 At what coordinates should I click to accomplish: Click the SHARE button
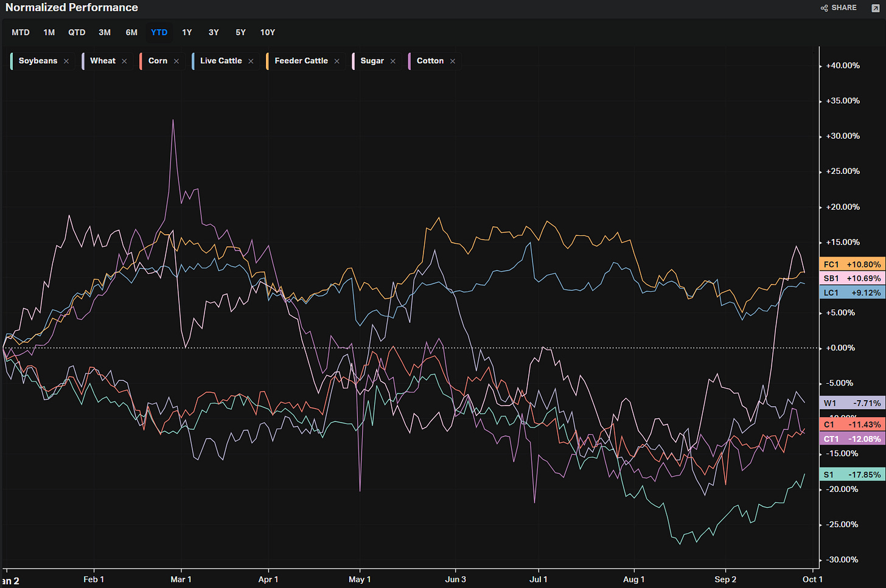(839, 8)
